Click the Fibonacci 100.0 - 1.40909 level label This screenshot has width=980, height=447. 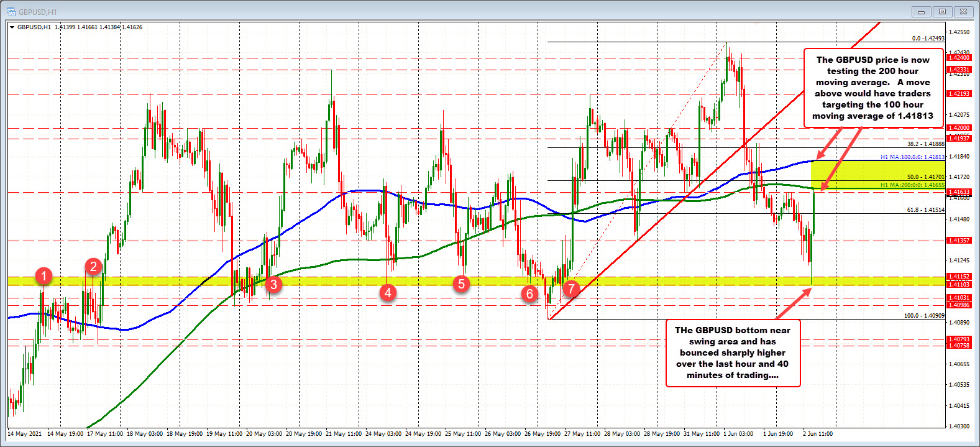pyautogui.click(x=924, y=316)
